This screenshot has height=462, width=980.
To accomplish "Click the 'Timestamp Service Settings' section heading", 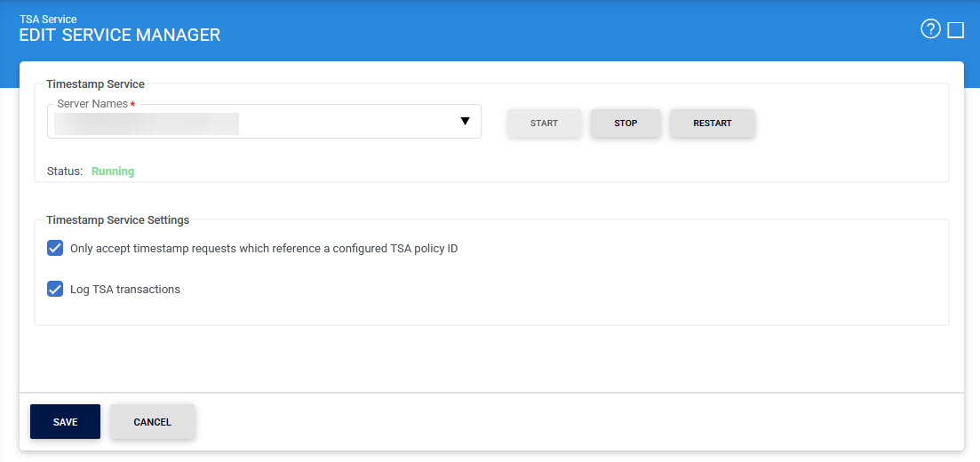I will pyautogui.click(x=117, y=219).
